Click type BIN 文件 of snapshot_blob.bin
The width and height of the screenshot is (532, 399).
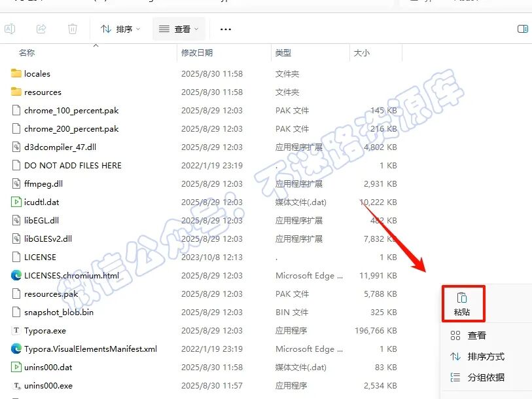click(x=292, y=312)
